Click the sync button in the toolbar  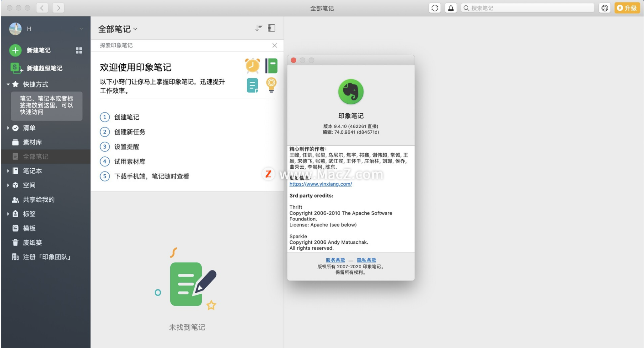(x=434, y=8)
